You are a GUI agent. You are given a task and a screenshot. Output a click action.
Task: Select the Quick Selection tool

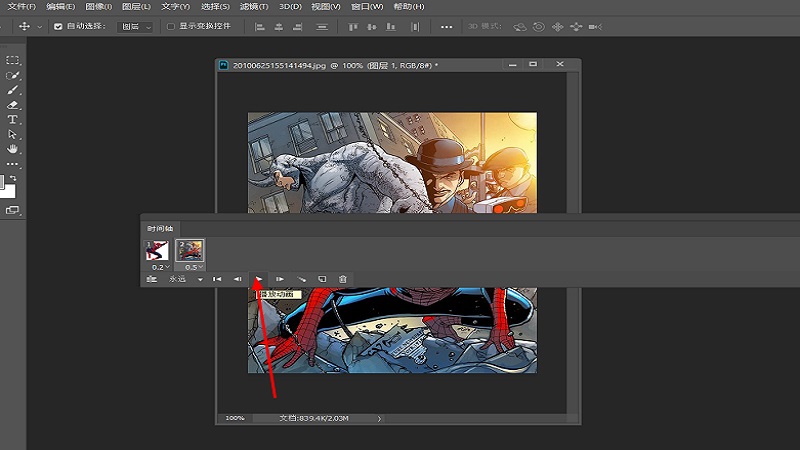click(x=12, y=76)
